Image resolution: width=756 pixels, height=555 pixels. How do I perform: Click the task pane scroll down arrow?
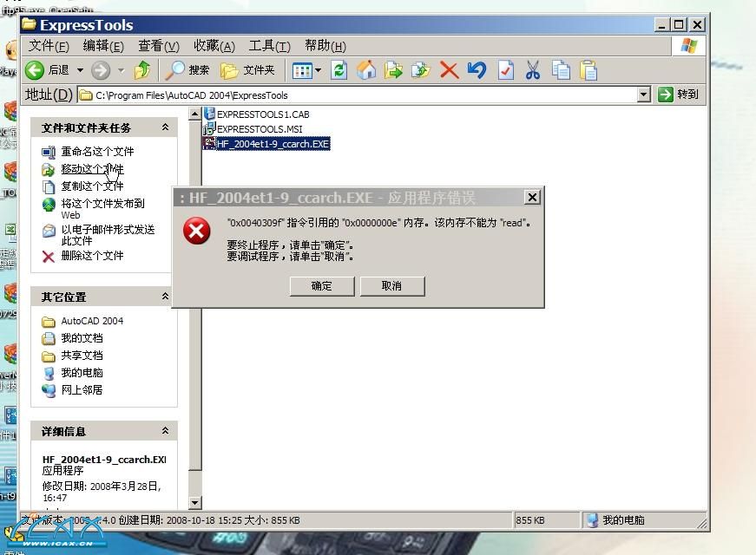[x=194, y=503]
